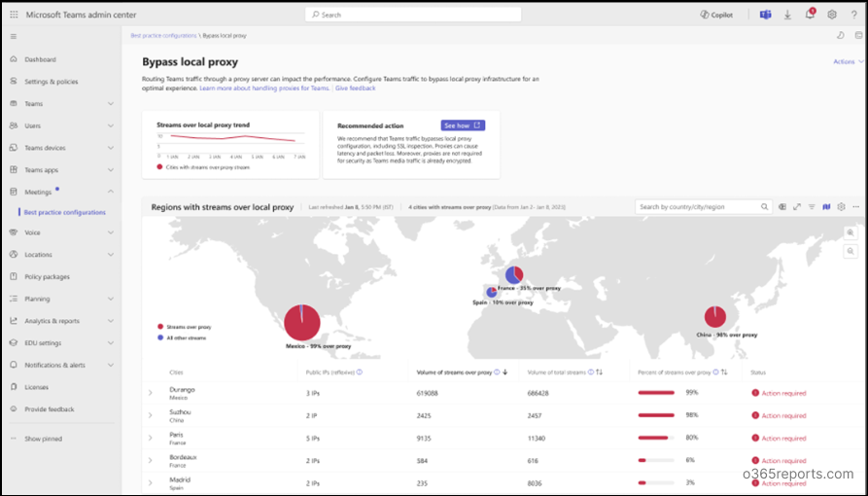
Task: Click the See how button
Action: pyautogui.click(x=463, y=125)
